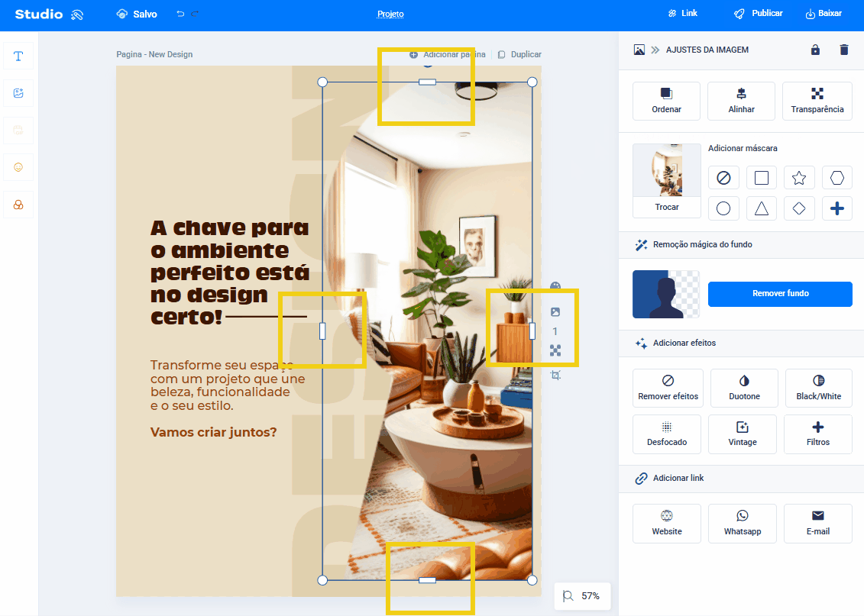
Task: Open the 57% zoom control
Action: pos(582,595)
